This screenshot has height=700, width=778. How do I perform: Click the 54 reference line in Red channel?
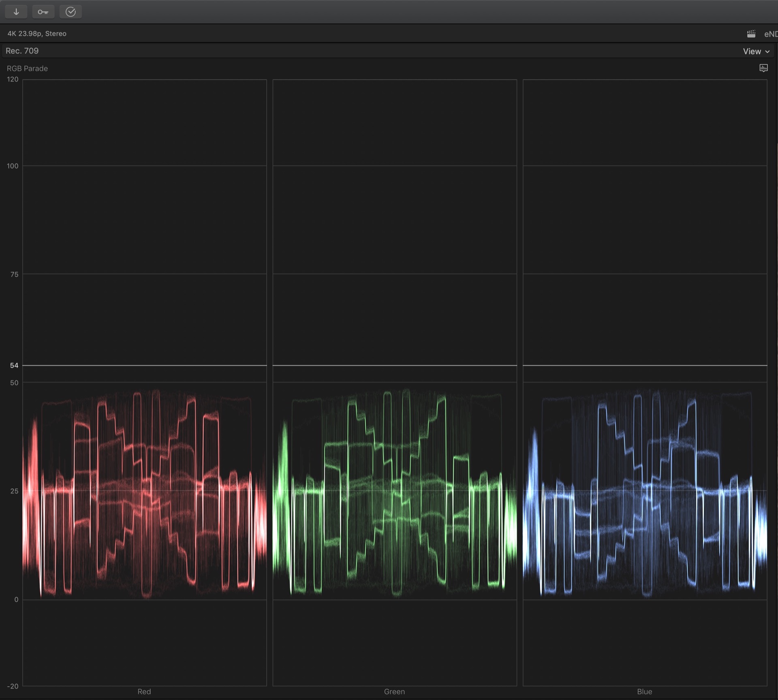click(144, 366)
